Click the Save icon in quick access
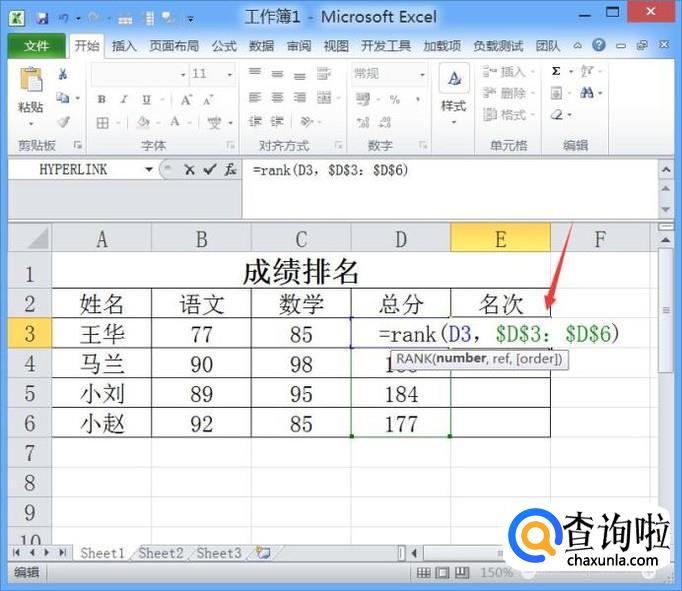The width and height of the screenshot is (682, 591). [x=42, y=18]
